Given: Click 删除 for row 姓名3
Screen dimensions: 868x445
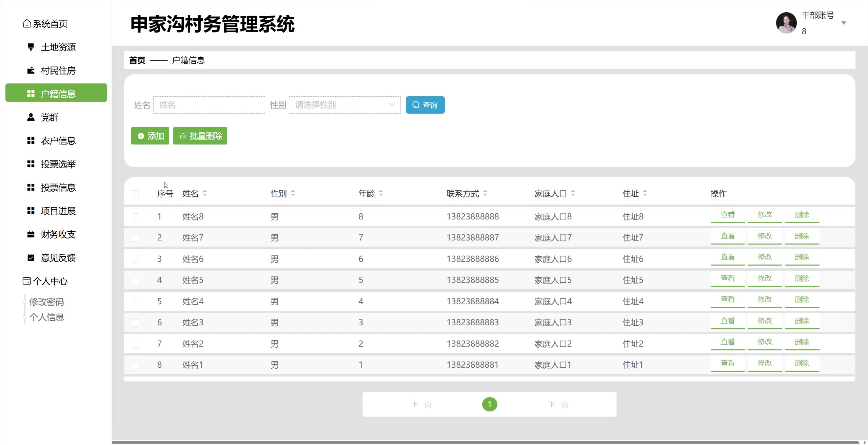Looking at the screenshot, I should [802, 321].
